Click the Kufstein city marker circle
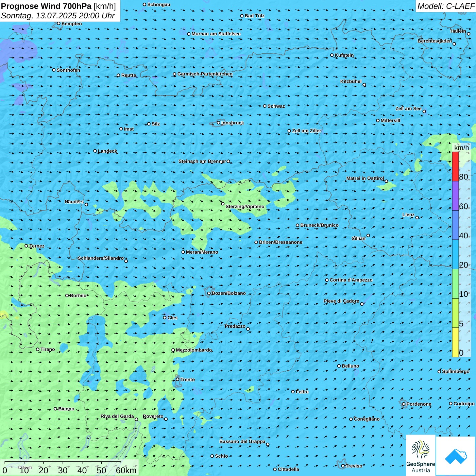This screenshot has width=476, height=476. coord(332,55)
